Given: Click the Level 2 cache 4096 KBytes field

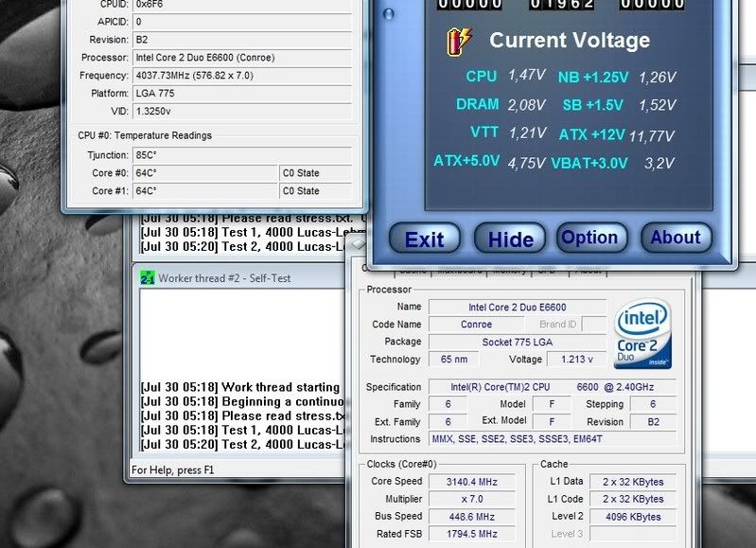Looking at the screenshot, I should [632, 517].
